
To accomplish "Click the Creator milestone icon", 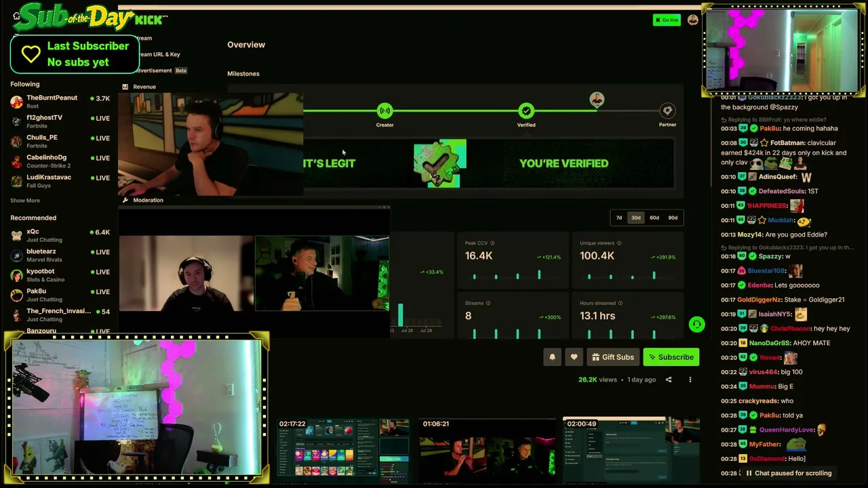I will (x=384, y=110).
